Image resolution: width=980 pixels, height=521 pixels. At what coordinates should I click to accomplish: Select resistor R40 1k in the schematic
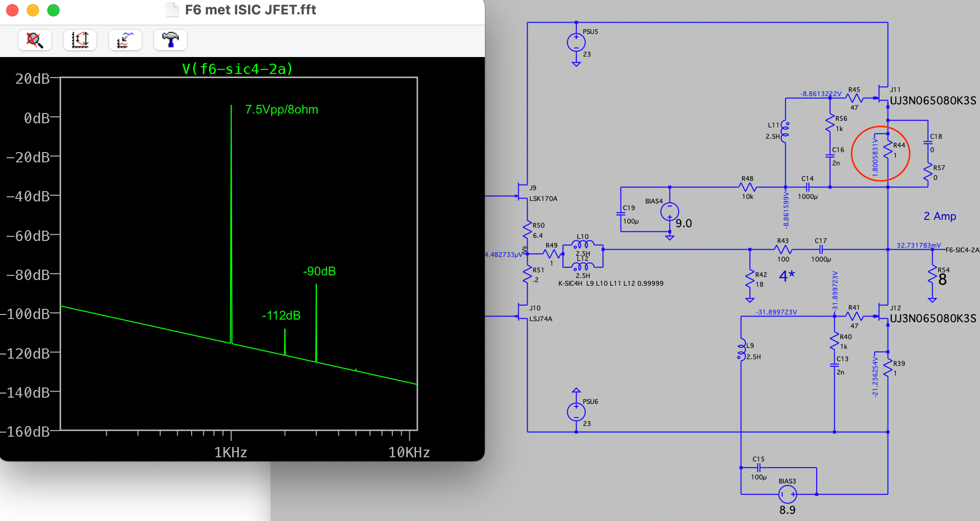[834, 341]
